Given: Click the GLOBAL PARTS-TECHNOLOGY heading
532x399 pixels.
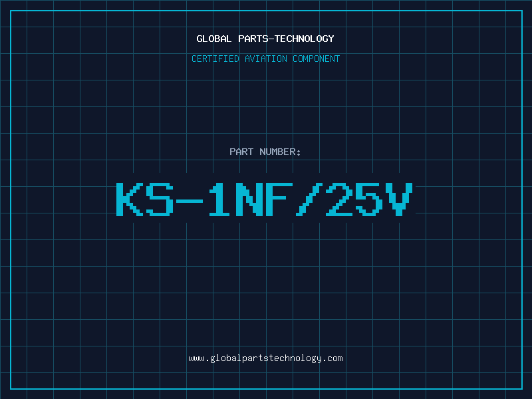Looking at the screenshot, I should tap(265, 39).
